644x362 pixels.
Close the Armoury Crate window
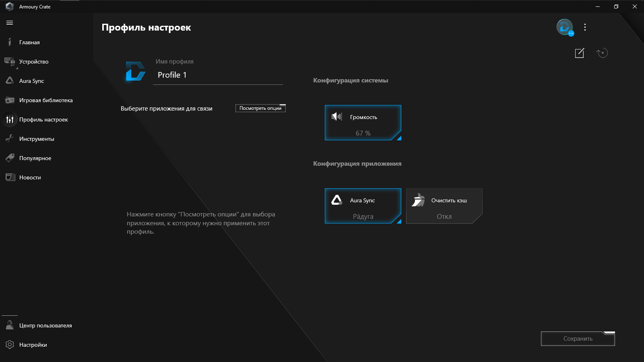[635, 6]
